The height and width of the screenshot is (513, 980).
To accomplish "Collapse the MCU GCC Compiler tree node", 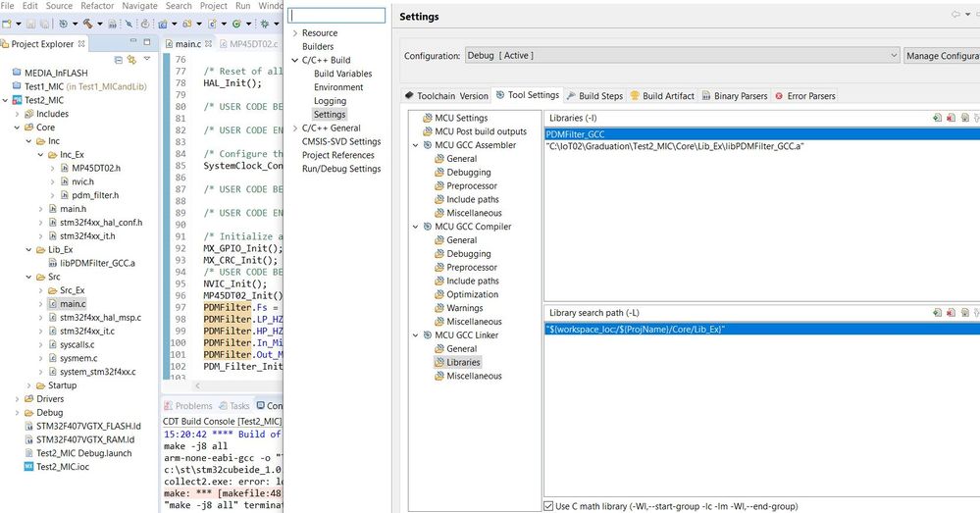I will (x=415, y=227).
